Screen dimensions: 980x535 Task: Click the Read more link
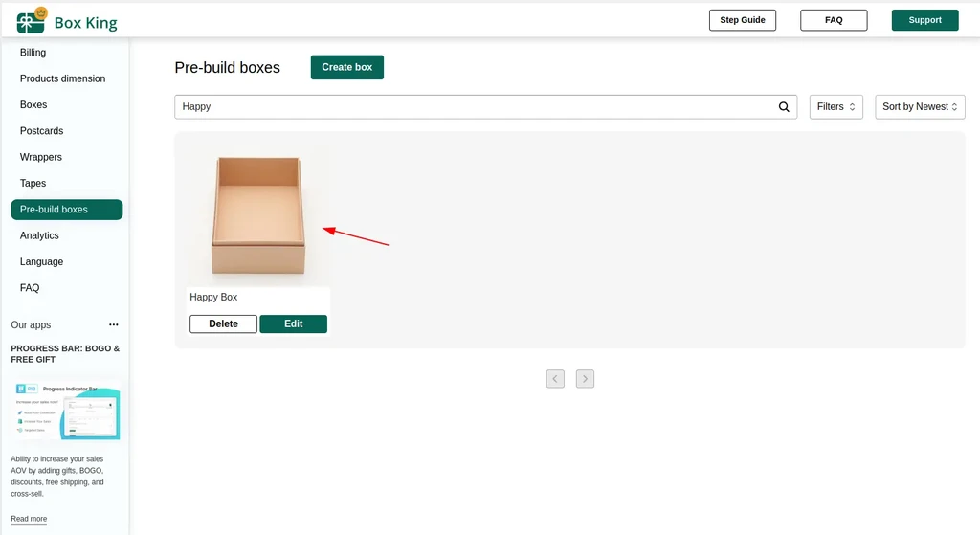(29, 519)
